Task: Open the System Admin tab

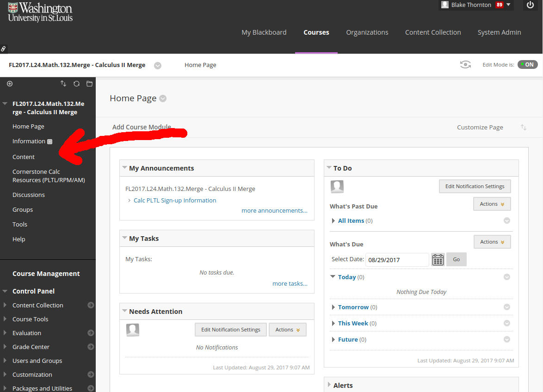Action: coord(499,32)
